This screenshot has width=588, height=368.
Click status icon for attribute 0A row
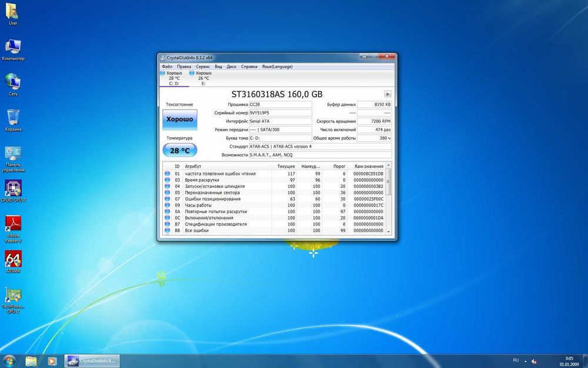coord(167,211)
